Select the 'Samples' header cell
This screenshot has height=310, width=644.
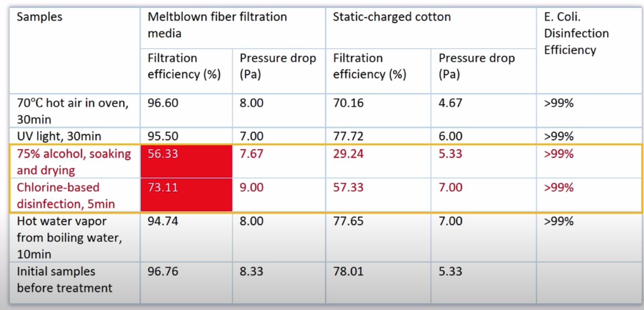(39, 17)
